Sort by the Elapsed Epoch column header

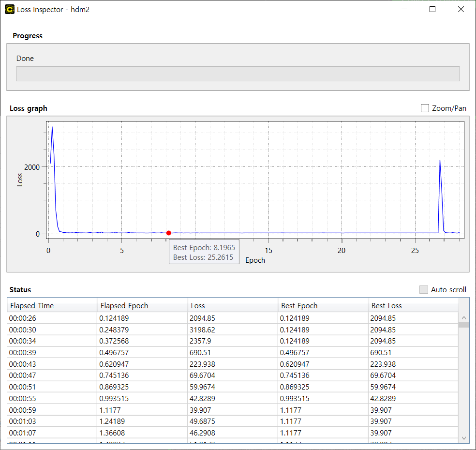(142, 306)
